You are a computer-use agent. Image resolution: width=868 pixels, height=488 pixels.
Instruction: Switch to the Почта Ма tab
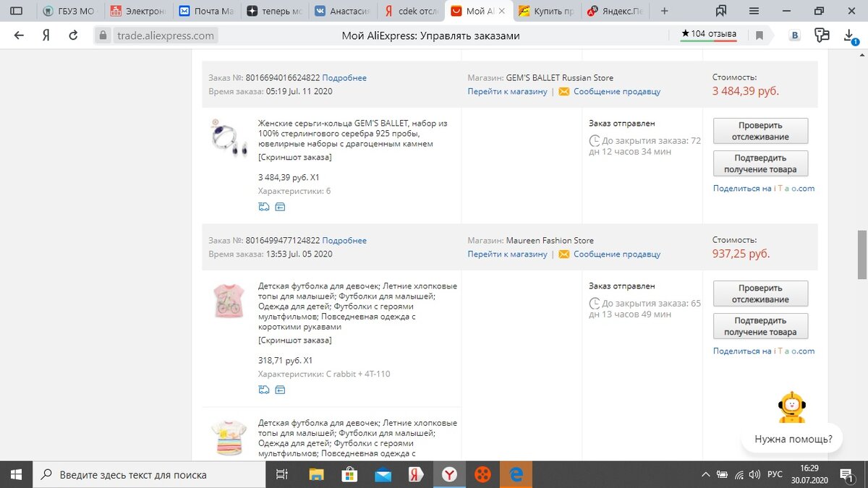pos(207,11)
